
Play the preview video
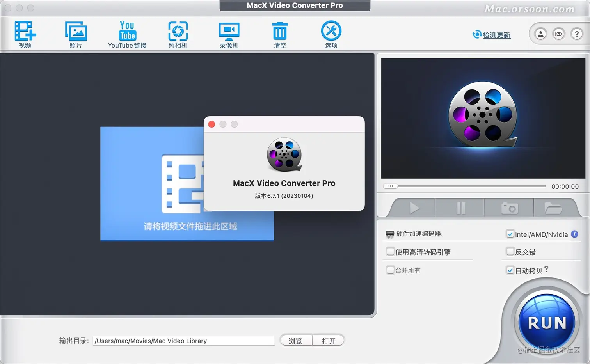tap(414, 208)
